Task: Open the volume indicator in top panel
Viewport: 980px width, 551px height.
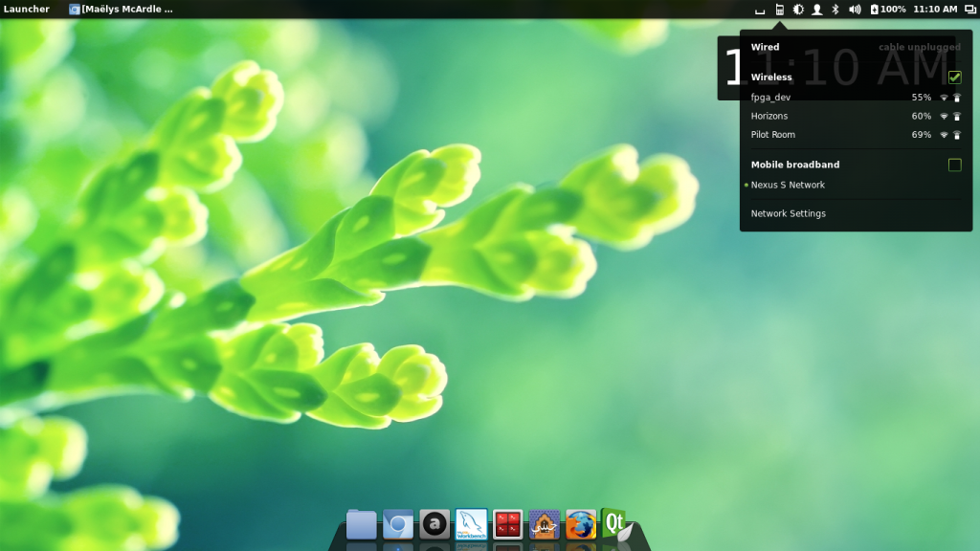Action: pyautogui.click(x=854, y=10)
